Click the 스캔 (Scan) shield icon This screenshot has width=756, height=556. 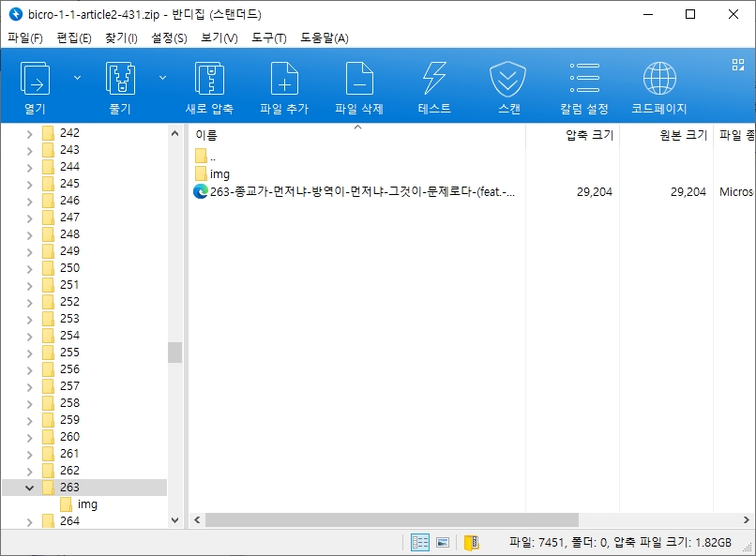507,79
